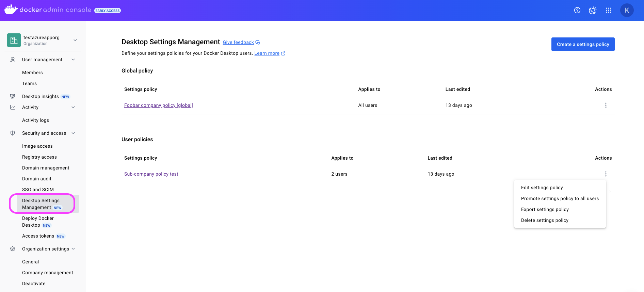The image size is (644, 292).
Task: Open the Give feedback link
Action: coord(238,42)
